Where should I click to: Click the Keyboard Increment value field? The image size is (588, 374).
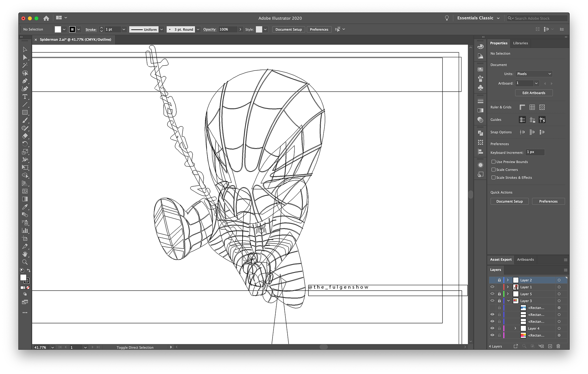pyautogui.click(x=535, y=152)
